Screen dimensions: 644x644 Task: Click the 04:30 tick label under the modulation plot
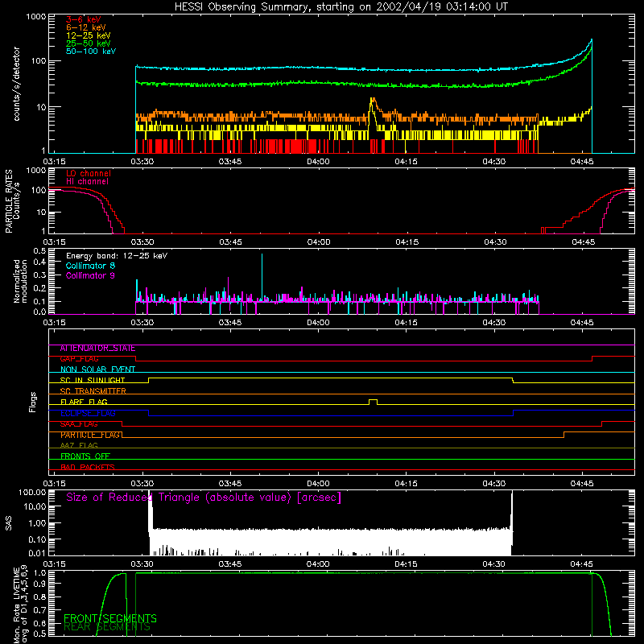click(x=494, y=323)
